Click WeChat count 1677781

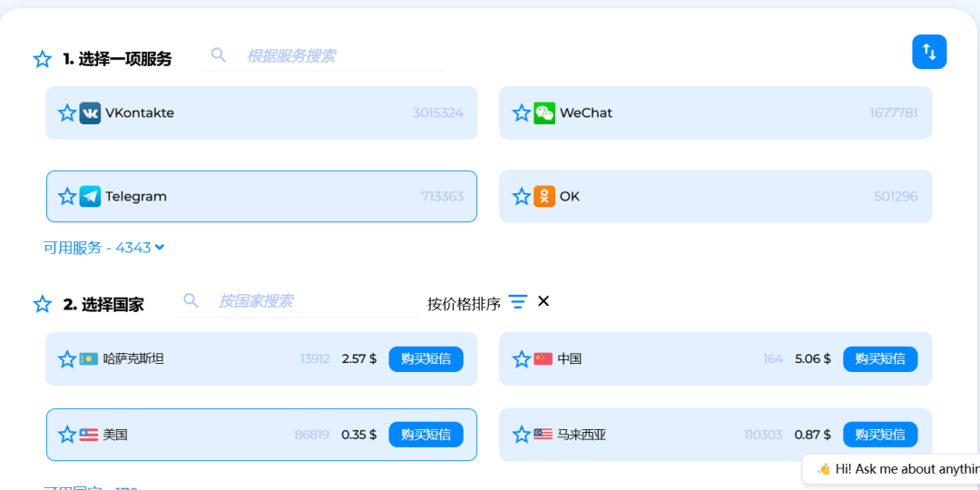[x=894, y=113]
